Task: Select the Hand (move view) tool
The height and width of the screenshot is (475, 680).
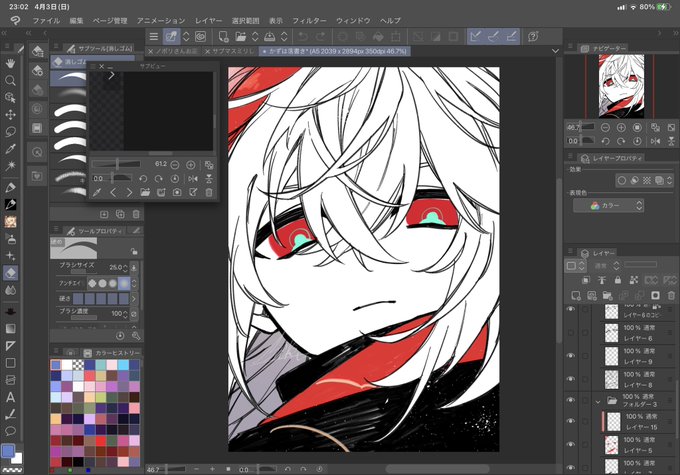Action: 10,63
